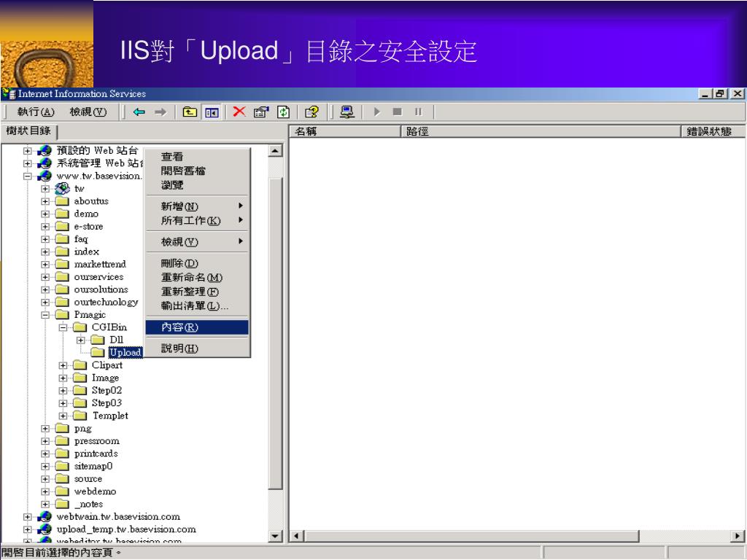
Task: Choose 查看 in context menu
Action: pos(197,157)
